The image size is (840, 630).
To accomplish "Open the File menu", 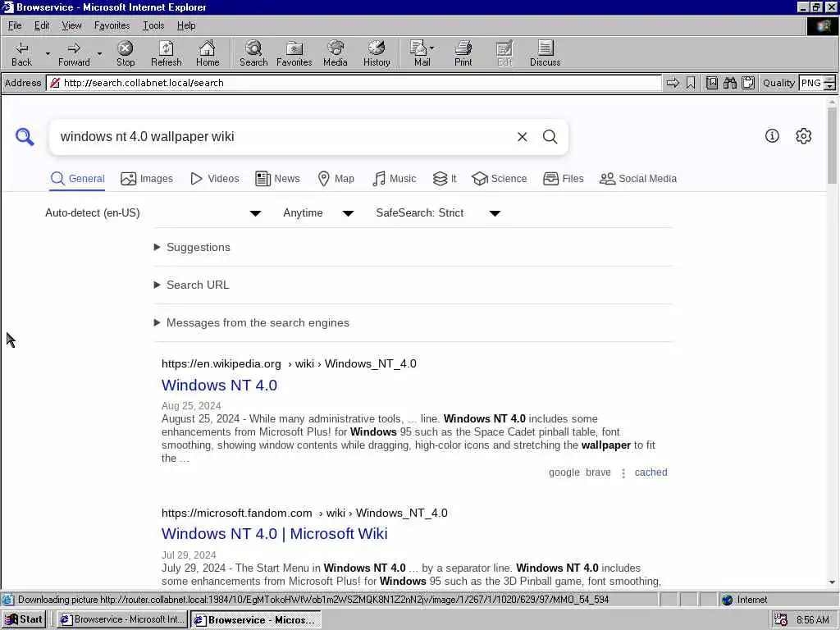I will point(15,25).
